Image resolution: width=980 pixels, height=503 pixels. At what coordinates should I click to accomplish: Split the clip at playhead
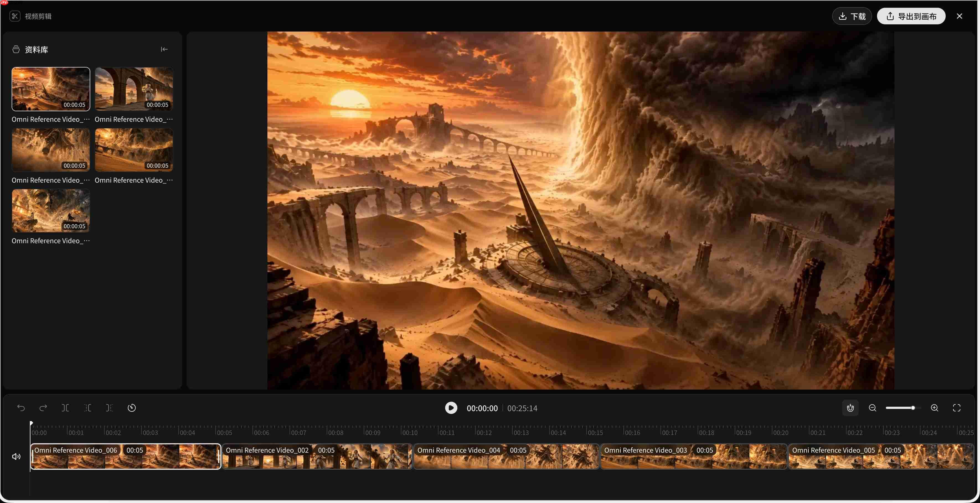65,408
